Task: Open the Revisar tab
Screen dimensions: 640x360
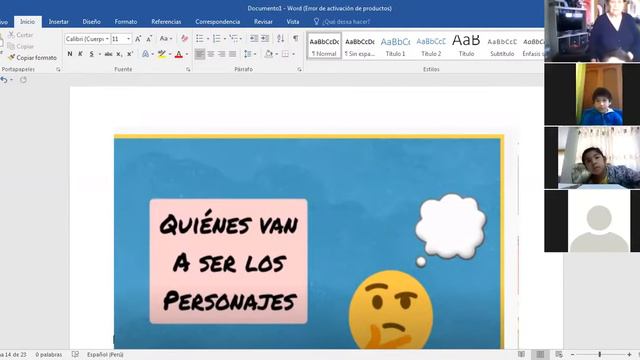Action: click(x=263, y=22)
